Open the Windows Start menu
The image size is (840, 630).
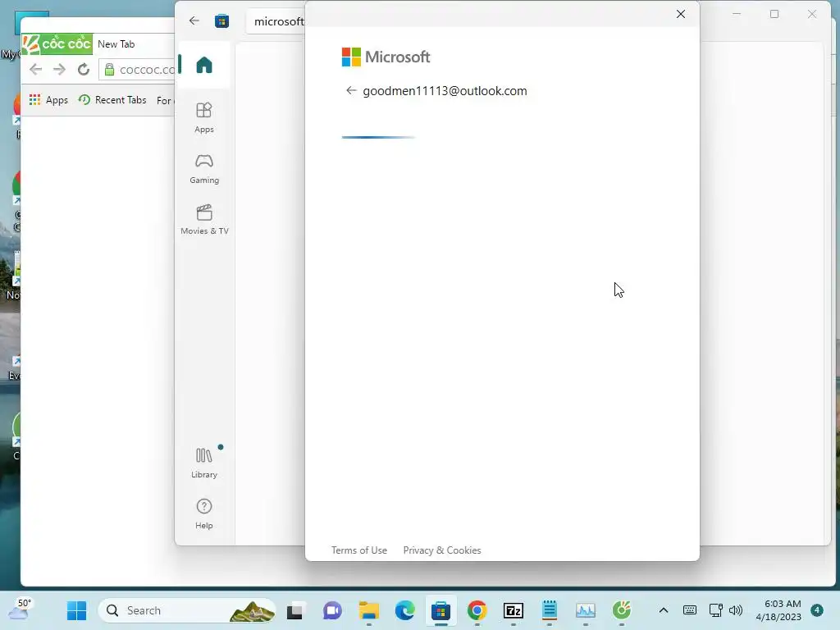(76, 610)
